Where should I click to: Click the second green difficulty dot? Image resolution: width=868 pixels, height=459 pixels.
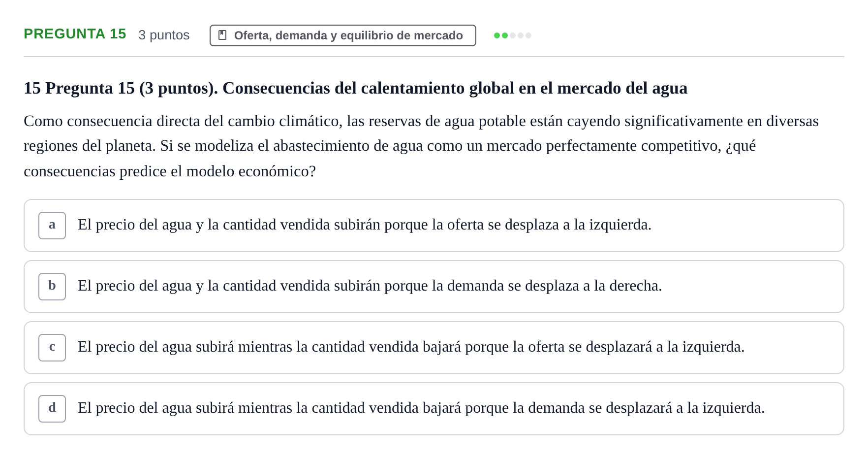pos(505,35)
